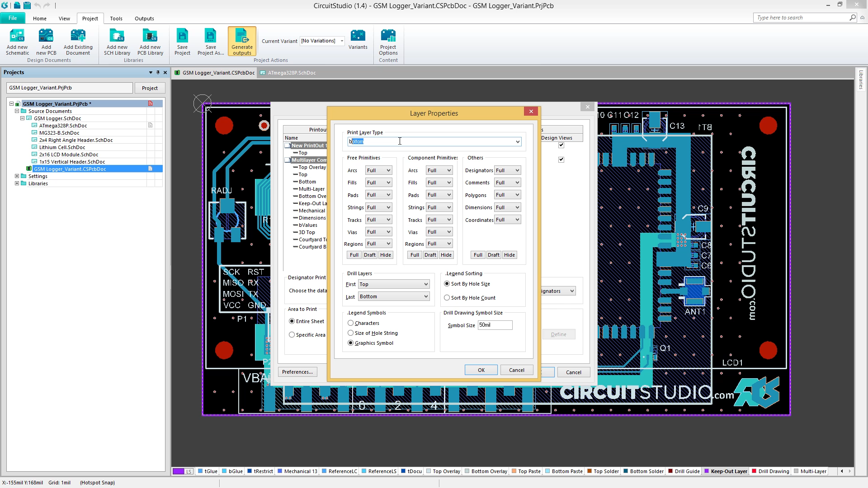Open Add Existing Document
868x488 pixels.
[78, 41]
